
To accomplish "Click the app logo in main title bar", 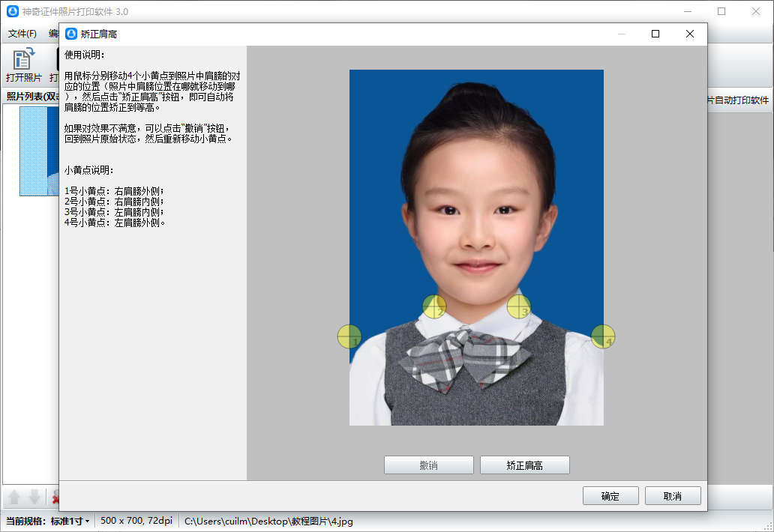I will tap(11, 11).
